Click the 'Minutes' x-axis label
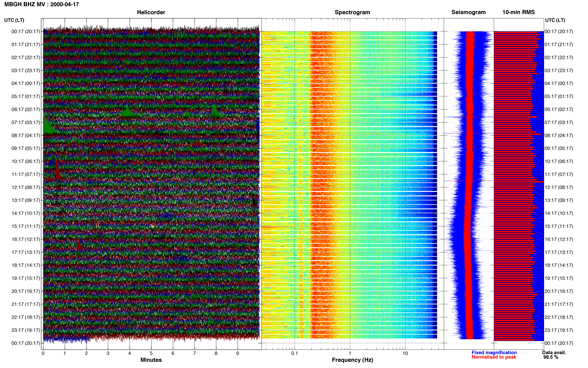Screen dimensions: 588x368 tap(151, 360)
